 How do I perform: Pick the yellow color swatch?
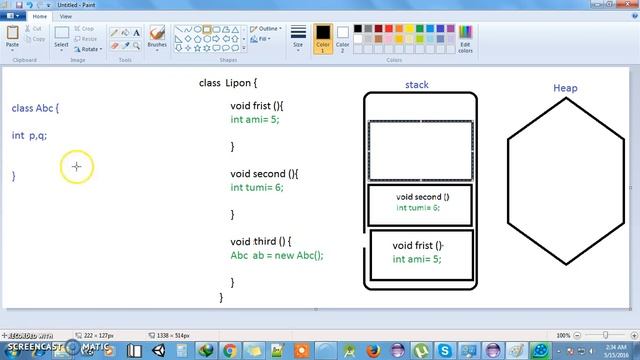tap(409, 28)
